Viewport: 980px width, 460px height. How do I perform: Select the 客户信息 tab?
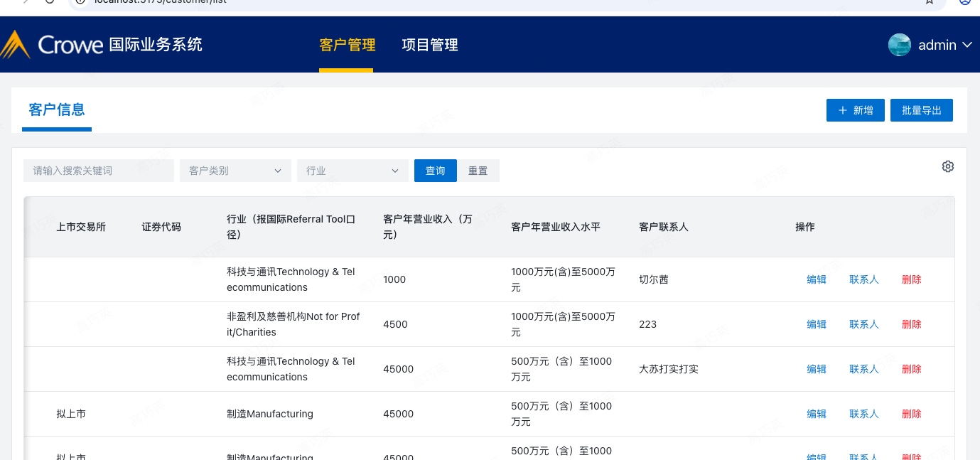point(57,109)
